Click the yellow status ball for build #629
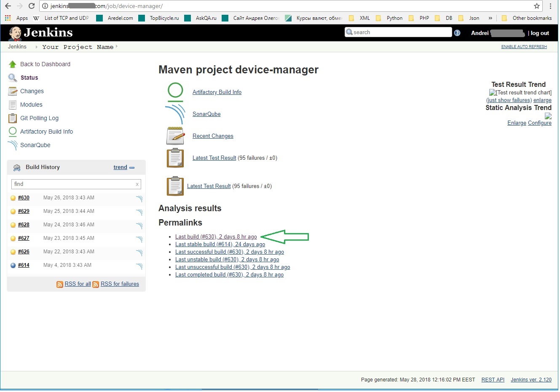Screen dimensions: 560x392 pyautogui.click(x=13, y=212)
